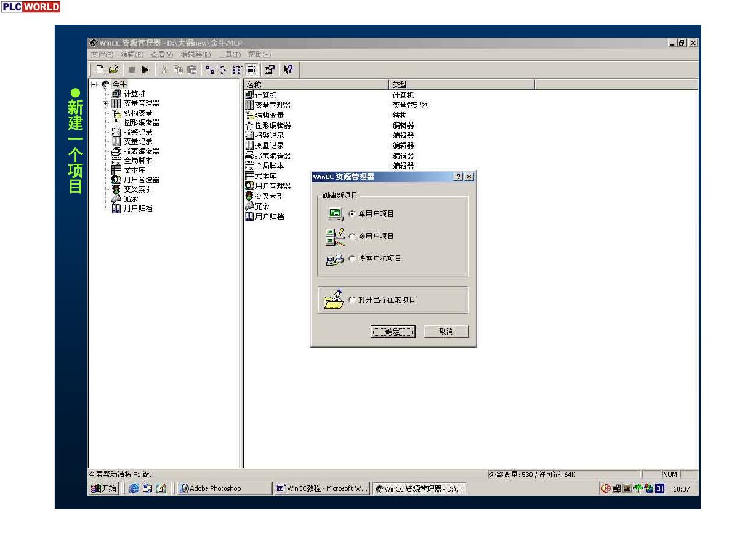
Task: Select 用户管理器 in left tree
Action: tap(142, 180)
